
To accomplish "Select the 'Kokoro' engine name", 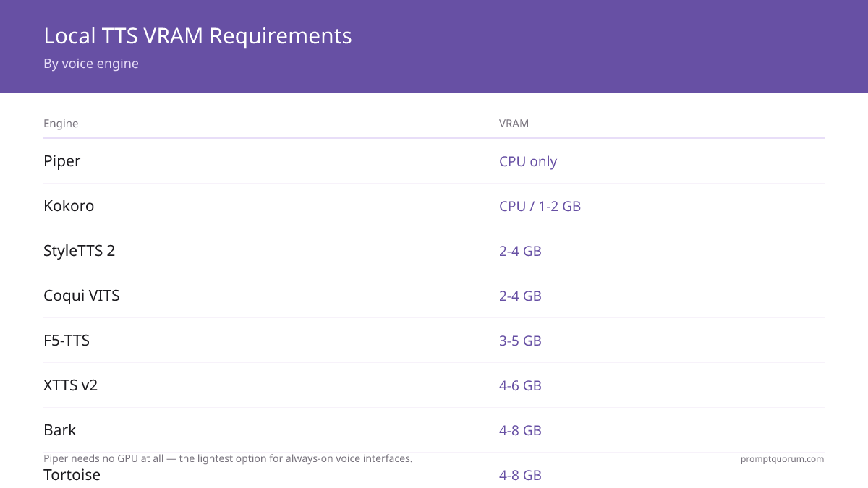I will pyautogui.click(x=69, y=206).
